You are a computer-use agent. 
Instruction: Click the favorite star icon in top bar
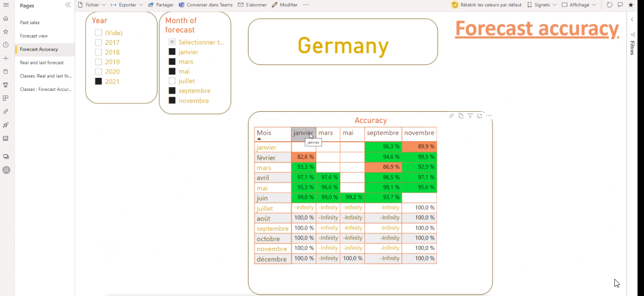[631, 5]
